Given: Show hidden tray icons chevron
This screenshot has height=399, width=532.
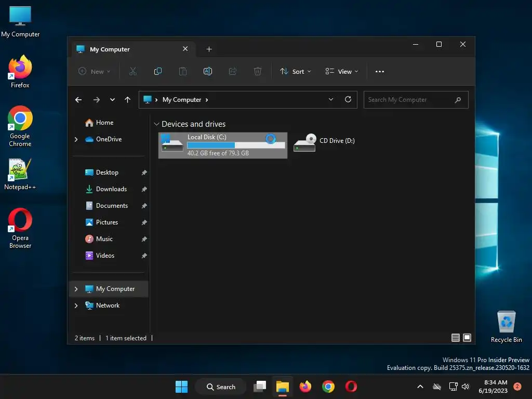Looking at the screenshot, I should [x=420, y=387].
